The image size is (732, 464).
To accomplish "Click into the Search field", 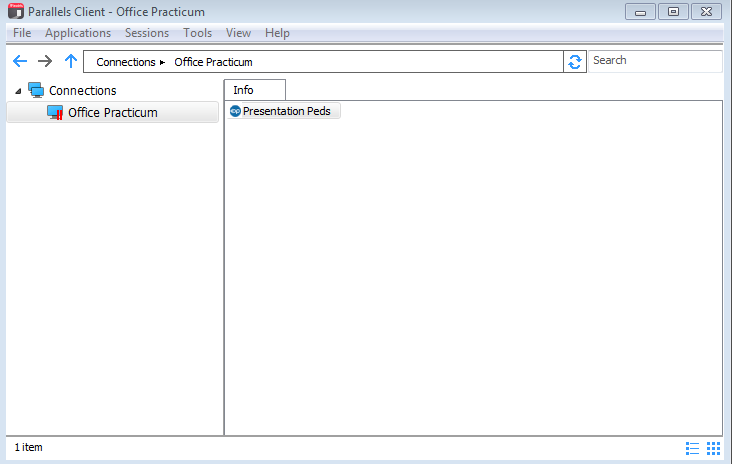I will click(x=655, y=61).
